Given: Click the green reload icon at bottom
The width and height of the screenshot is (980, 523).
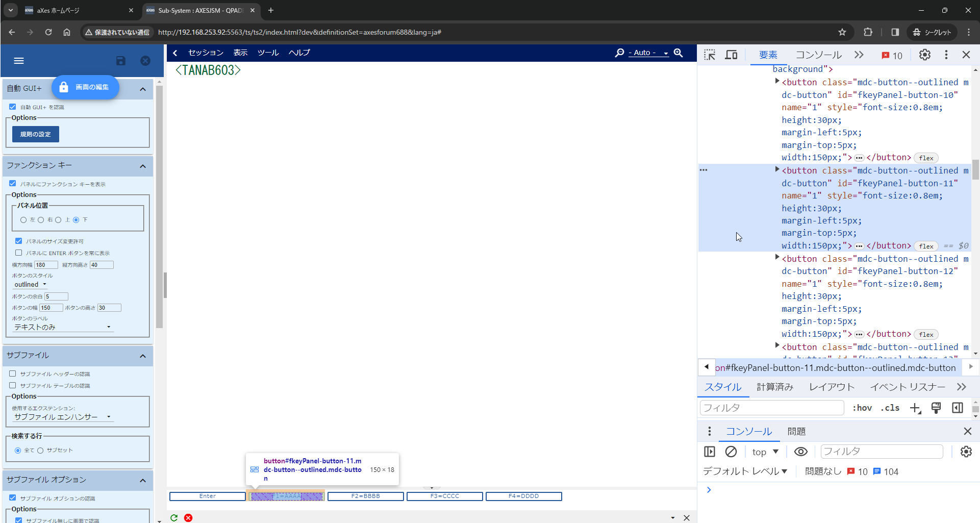Looking at the screenshot, I should coord(174,517).
